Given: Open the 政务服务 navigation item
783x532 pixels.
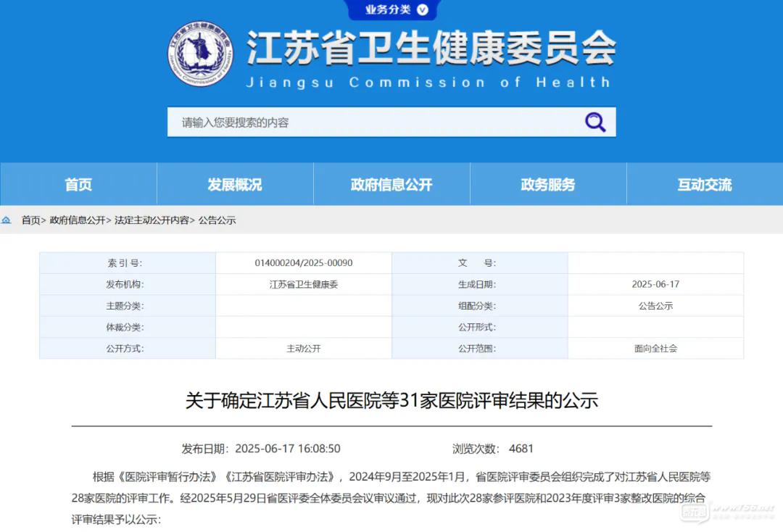Looking at the screenshot, I should coord(548,185).
